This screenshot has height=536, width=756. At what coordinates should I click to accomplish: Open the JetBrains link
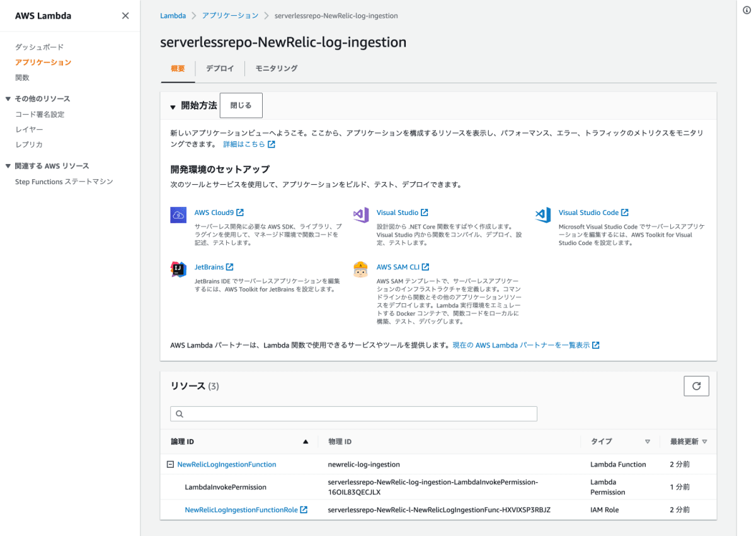point(209,267)
